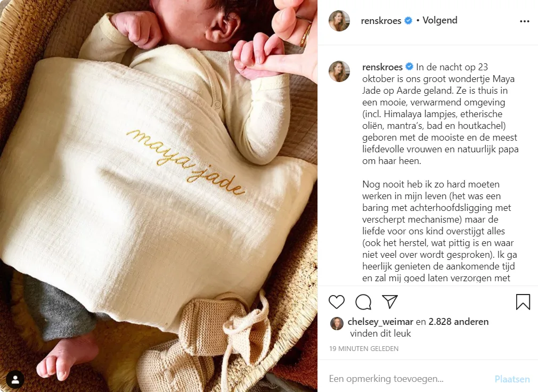The width and height of the screenshot is (538, 392).
Task: Open renskroes profile picture in header
Action: click(339, 21)
